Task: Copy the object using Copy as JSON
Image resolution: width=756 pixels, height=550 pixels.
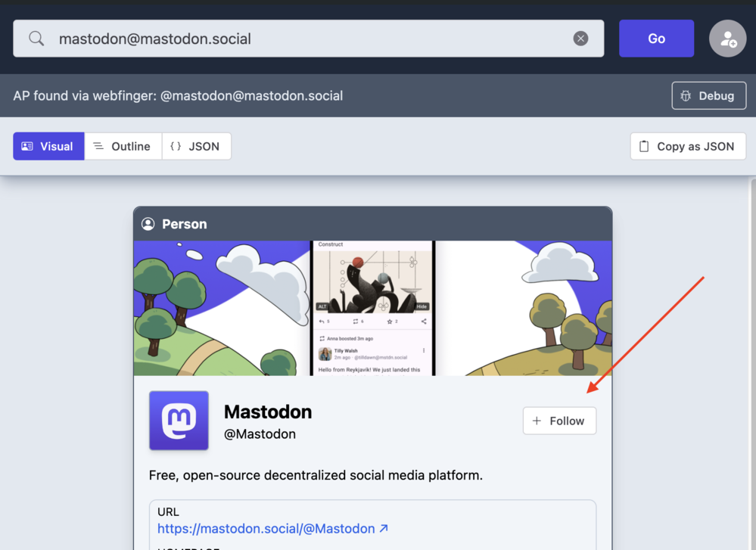Action: click(x=687, y=147)
